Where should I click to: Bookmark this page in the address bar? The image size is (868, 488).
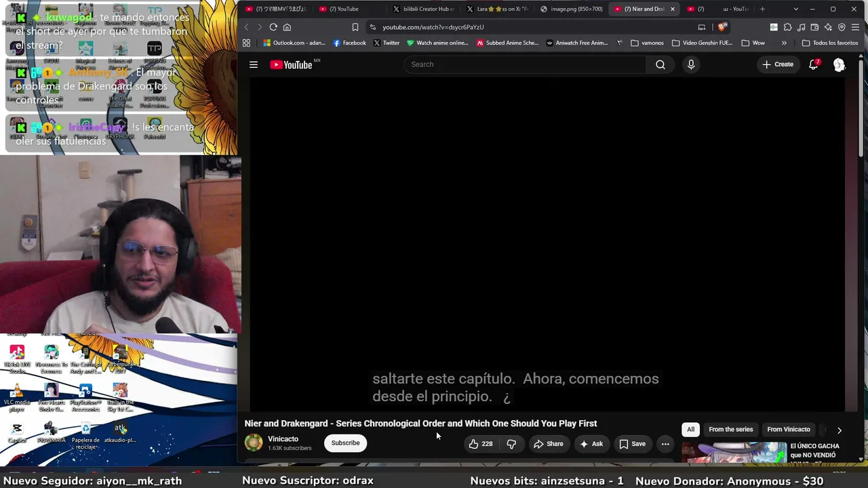coord(355,27)
